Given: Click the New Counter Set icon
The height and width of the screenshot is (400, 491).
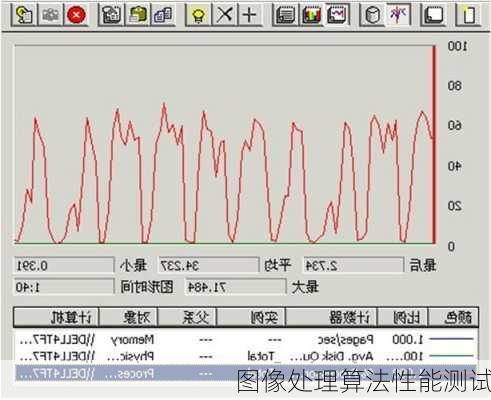Looking at the screenshot, I should 468,15.
